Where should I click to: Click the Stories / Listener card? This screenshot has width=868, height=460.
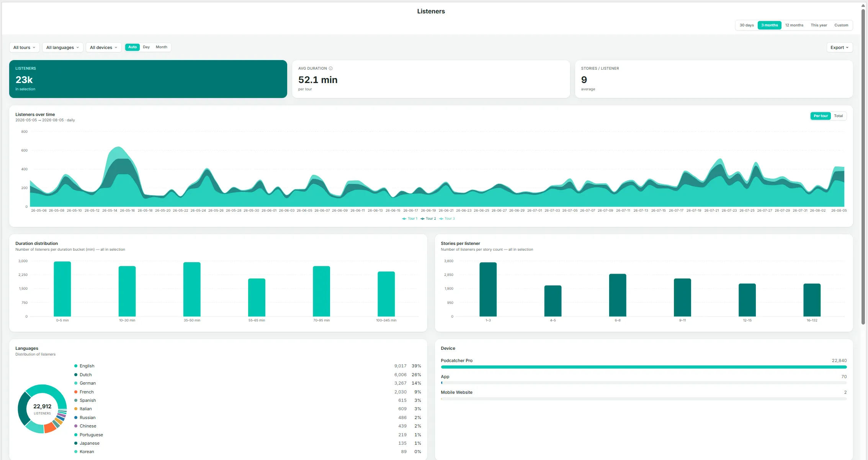click(714, 79)
